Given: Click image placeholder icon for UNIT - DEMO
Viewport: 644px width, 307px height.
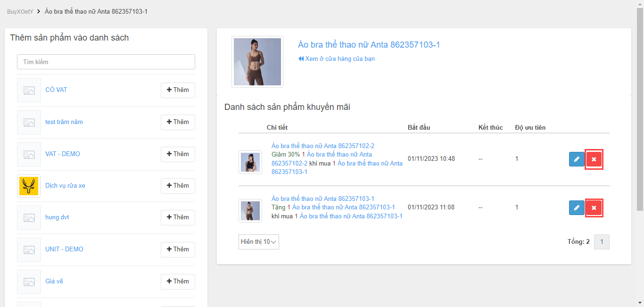Looking at the screenshot, I should click(x=29, y=250).
